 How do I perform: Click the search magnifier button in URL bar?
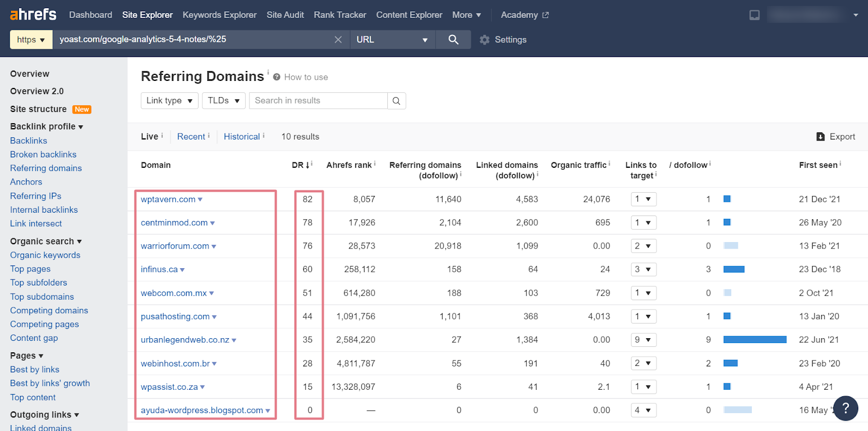(453, 40)
